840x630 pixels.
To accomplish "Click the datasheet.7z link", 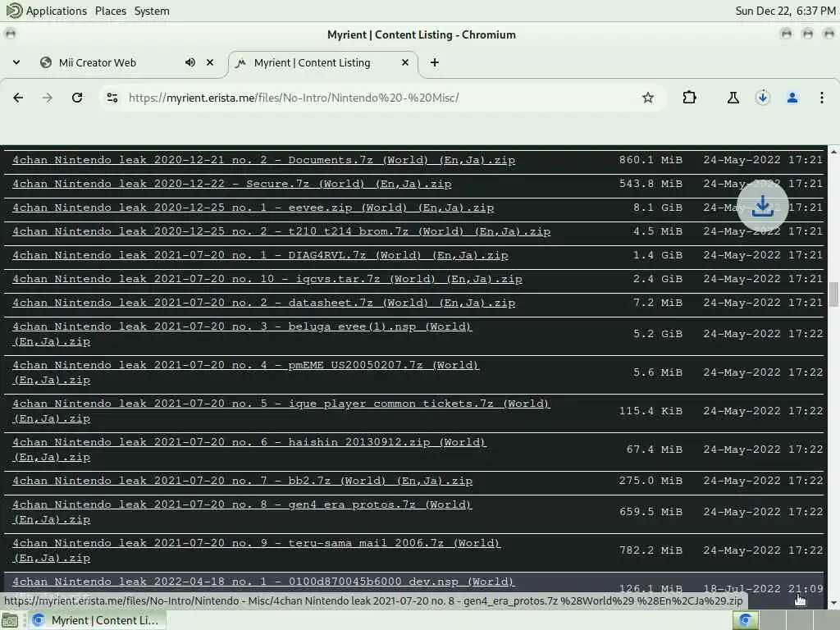I will (263, 303).
